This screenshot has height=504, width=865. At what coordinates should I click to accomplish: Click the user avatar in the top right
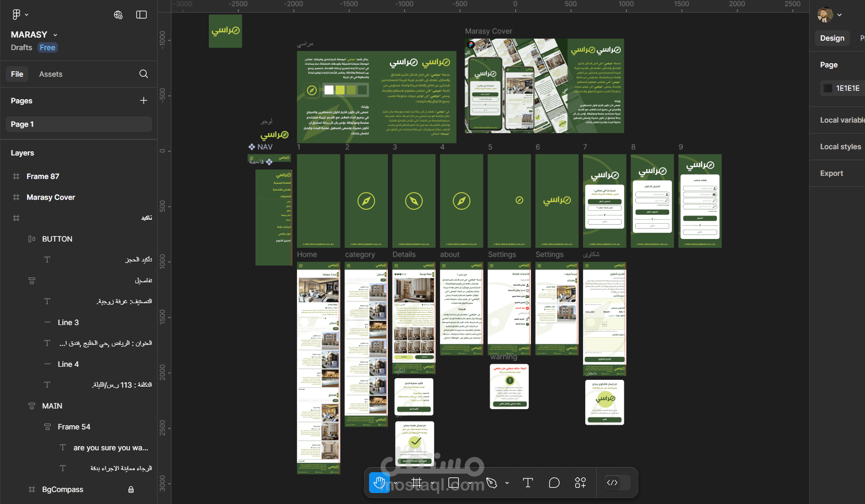(x=825, y=15)
